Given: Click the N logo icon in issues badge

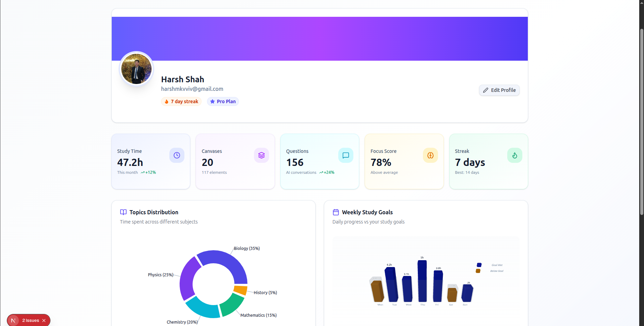Looking at the screenshot, I should 13,321.
